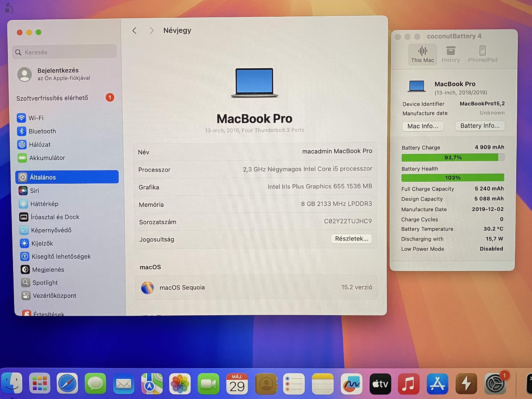Click the Részletek... button

351,239
